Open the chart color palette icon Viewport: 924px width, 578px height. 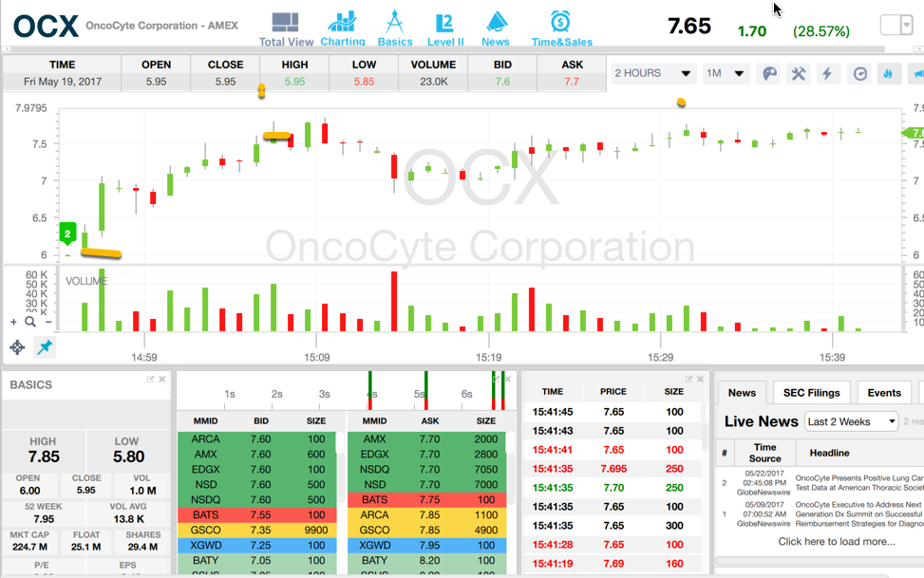pos(769,74)
